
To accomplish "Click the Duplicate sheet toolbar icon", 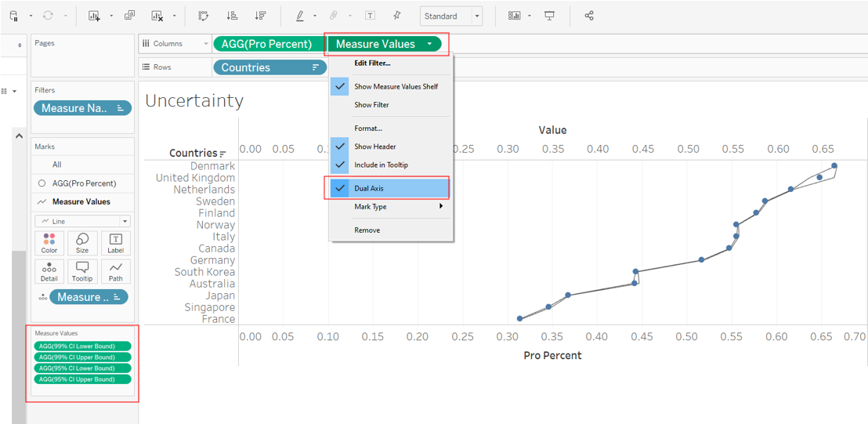I will click(x=130, y=16).
